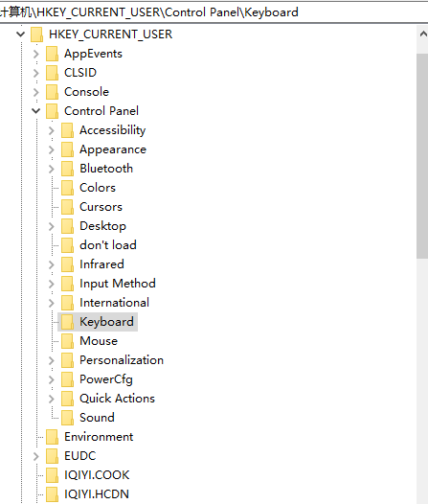The height and width of the screenshot is (504, 428).
Task: Click the Sound folder icon
Action: [67, 418]
